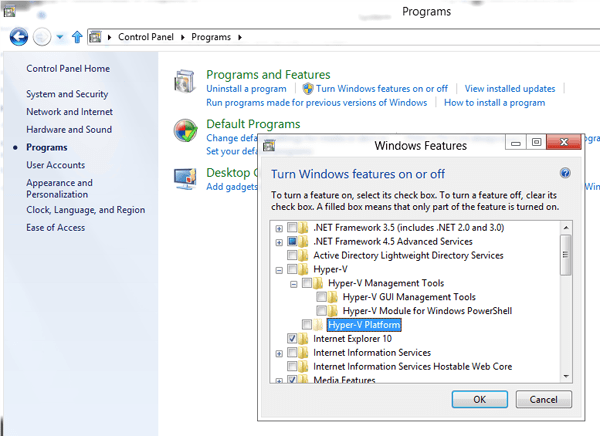Screen dimensions: 600x436
Task: Check the Hyper-V Platform checkbox
Action: 307,325
